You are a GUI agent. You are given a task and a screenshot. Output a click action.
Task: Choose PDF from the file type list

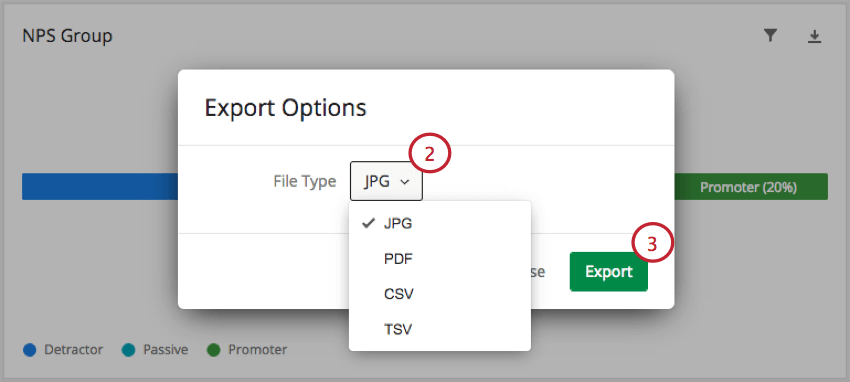pos(440,259)
